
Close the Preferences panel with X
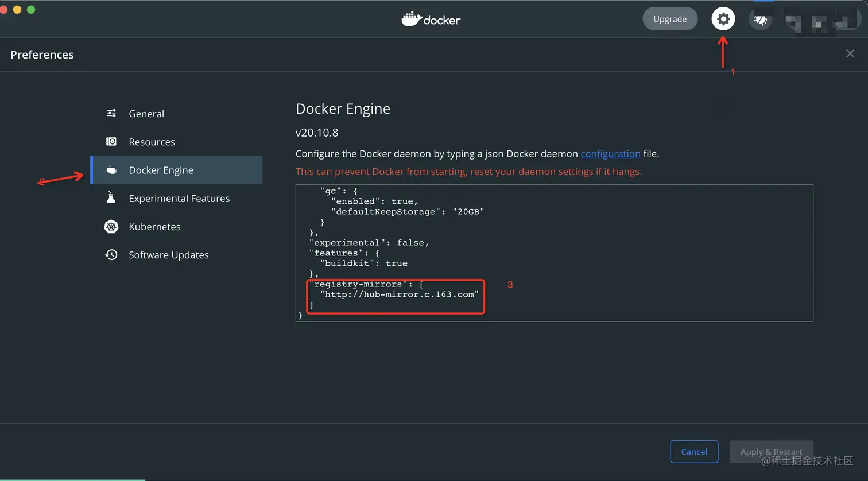(x=850, y=53)
